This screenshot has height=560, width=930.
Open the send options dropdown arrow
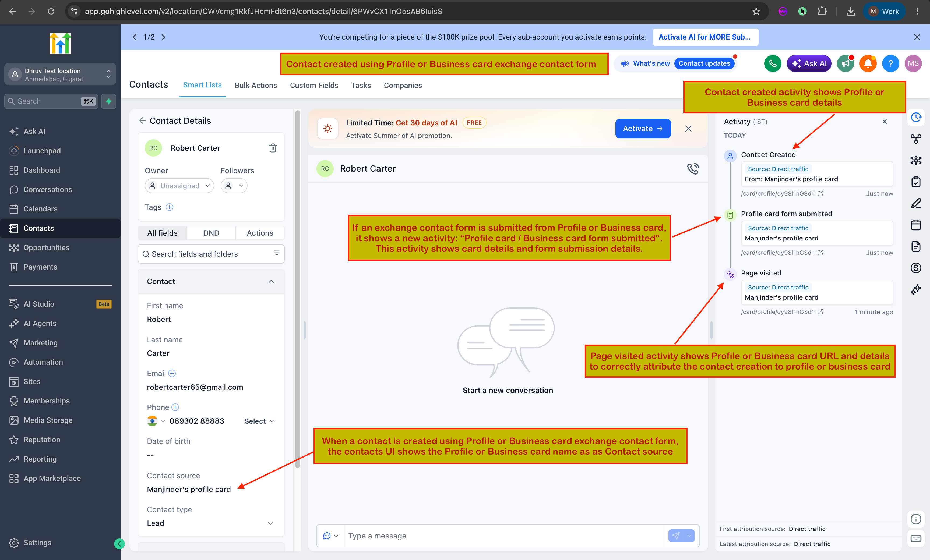coord(689,536)
